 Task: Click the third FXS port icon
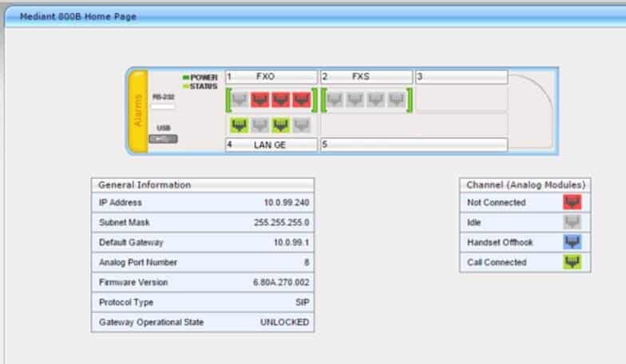pyautogui.click(x=376, y=100)
